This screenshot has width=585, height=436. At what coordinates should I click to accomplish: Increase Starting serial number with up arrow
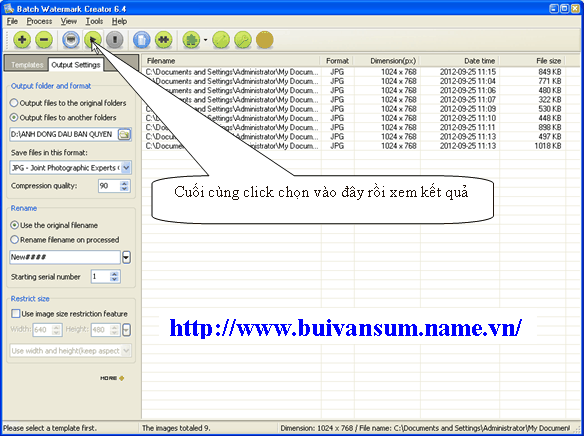pos(115,274)
